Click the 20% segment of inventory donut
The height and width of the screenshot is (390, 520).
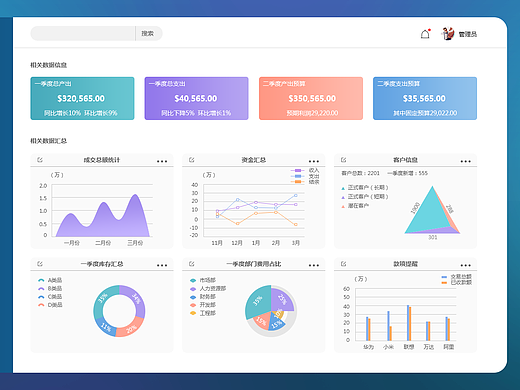pos(131,329)
